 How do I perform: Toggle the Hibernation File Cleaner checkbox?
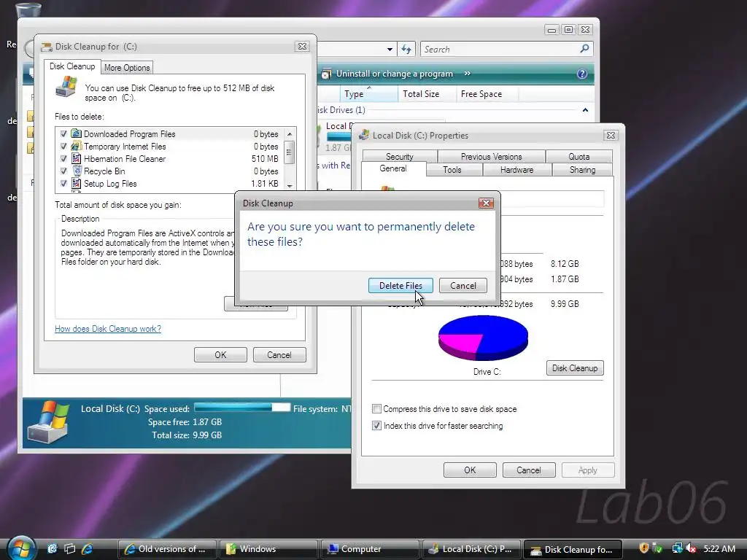(63, 159)
